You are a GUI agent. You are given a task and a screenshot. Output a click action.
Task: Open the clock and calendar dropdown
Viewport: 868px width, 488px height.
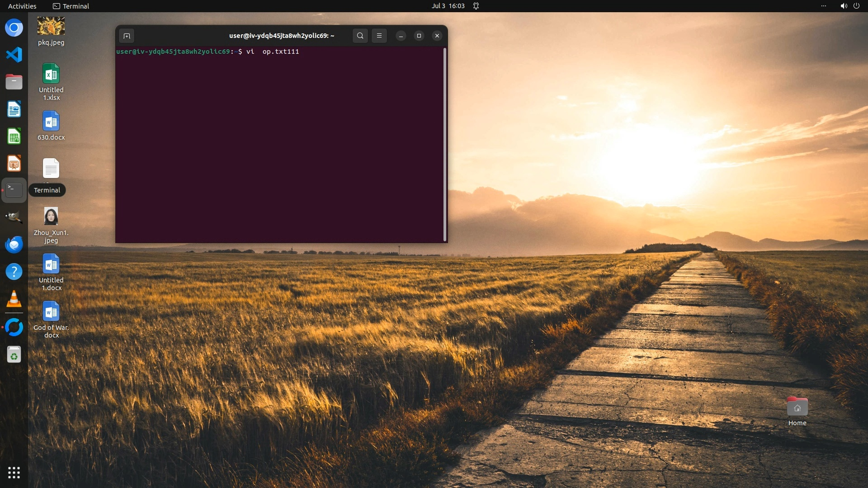point(448,6)
